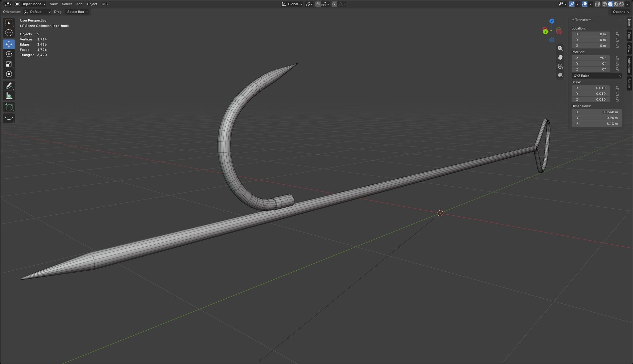Viewport: 633px width, 364px height.
Task: Toggle X-ray mode
Action: pos(597,4)
